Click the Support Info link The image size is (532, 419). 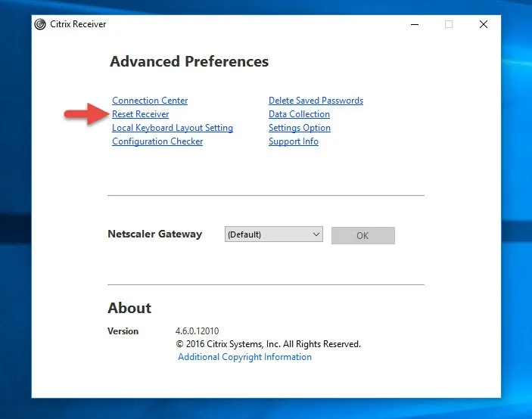click(x=293, y=141)
